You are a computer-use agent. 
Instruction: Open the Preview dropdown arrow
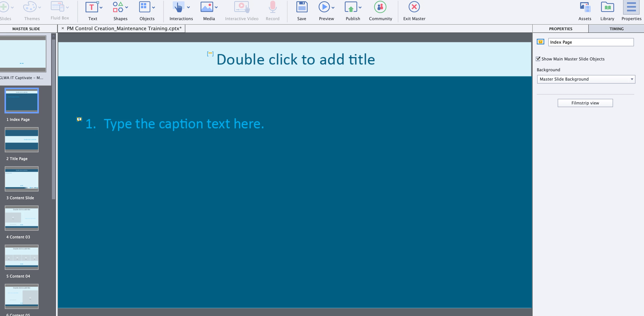(333, 7)
